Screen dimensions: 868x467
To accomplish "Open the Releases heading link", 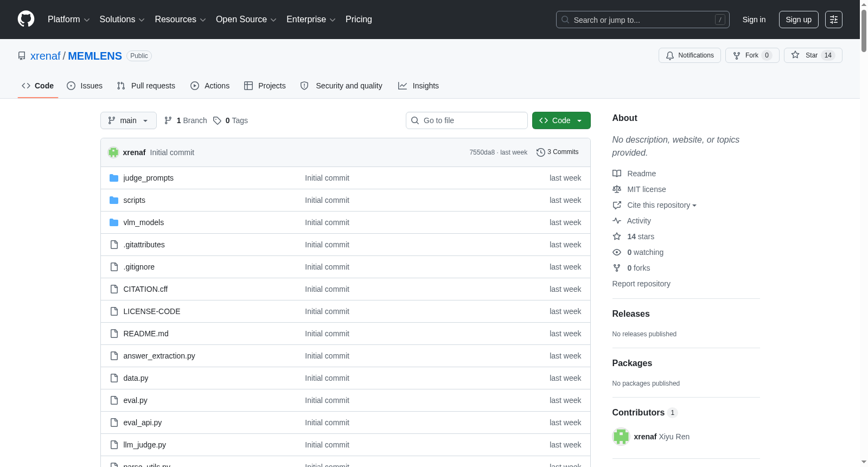I will point(631,314).
